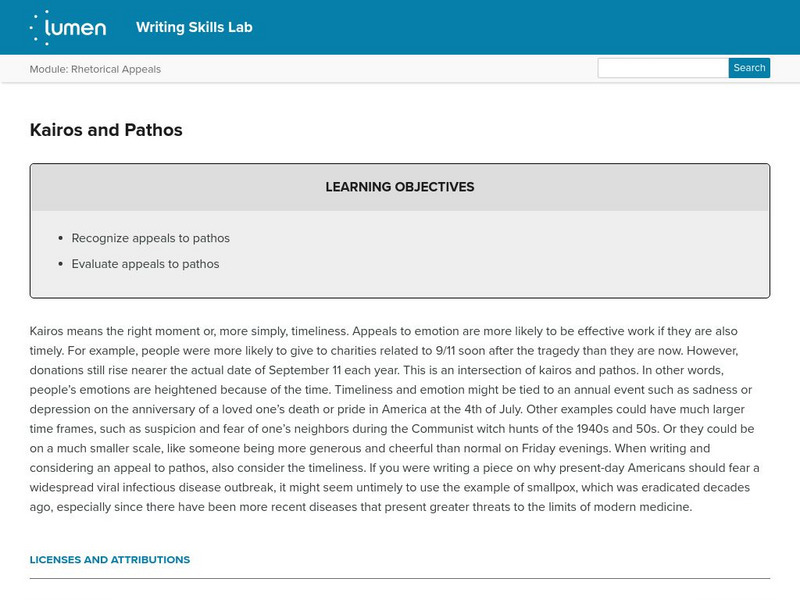The height and width of the screenshot is (600, 800).
Task: Expand the Licenses and Attributions section
Action: [x=110, y=560]
